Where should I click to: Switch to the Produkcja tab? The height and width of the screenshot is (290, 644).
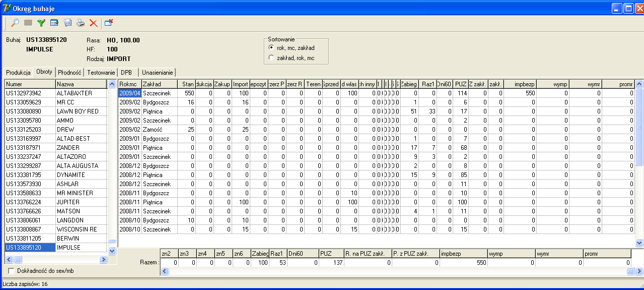tap(18, 73)
